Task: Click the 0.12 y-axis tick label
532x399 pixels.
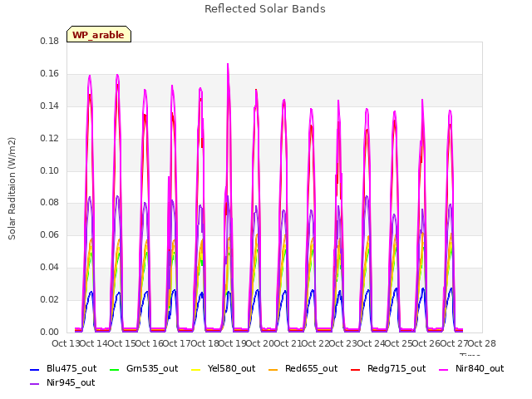Action: click(50, 139)
